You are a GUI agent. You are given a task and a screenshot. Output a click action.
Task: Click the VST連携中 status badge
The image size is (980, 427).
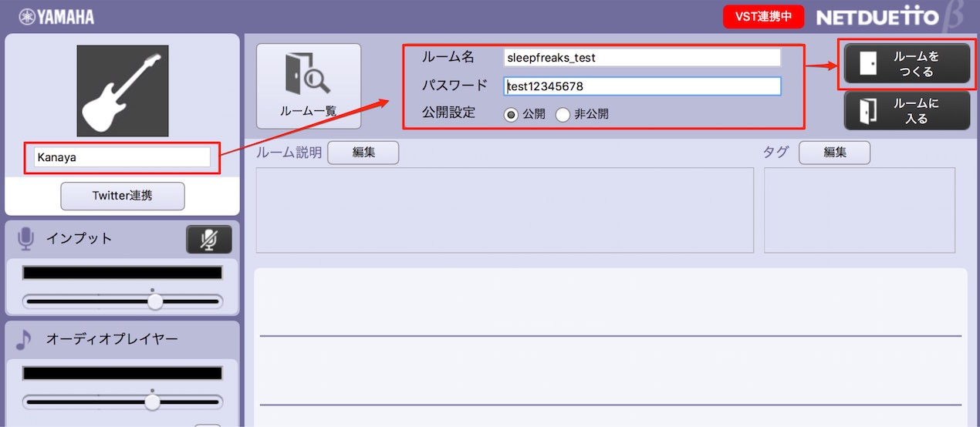[764, 17]
